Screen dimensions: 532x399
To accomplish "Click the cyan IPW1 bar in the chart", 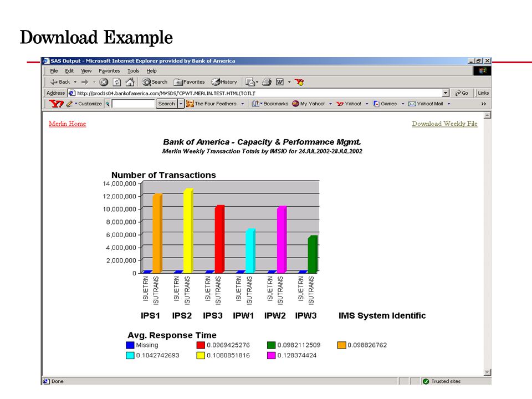I will 250,250.
